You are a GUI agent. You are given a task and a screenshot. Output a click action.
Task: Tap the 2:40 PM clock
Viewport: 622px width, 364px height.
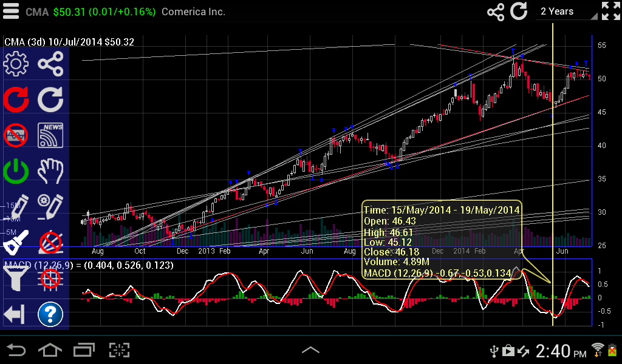point(561,351)
